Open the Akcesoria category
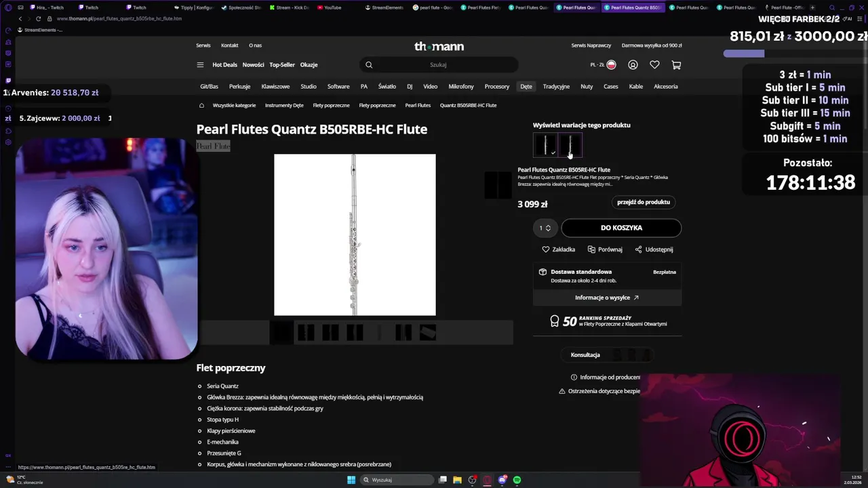This screenshot has width=868, height=488. 666,87
